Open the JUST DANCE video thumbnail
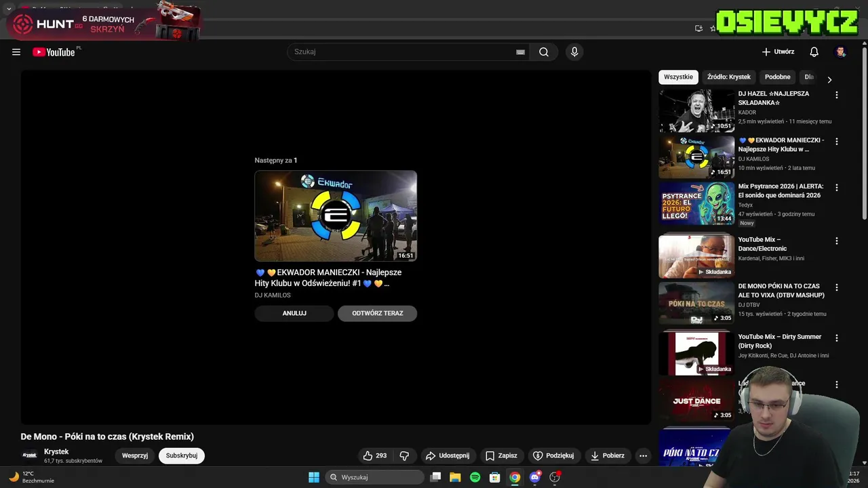 tap(696, 399)
